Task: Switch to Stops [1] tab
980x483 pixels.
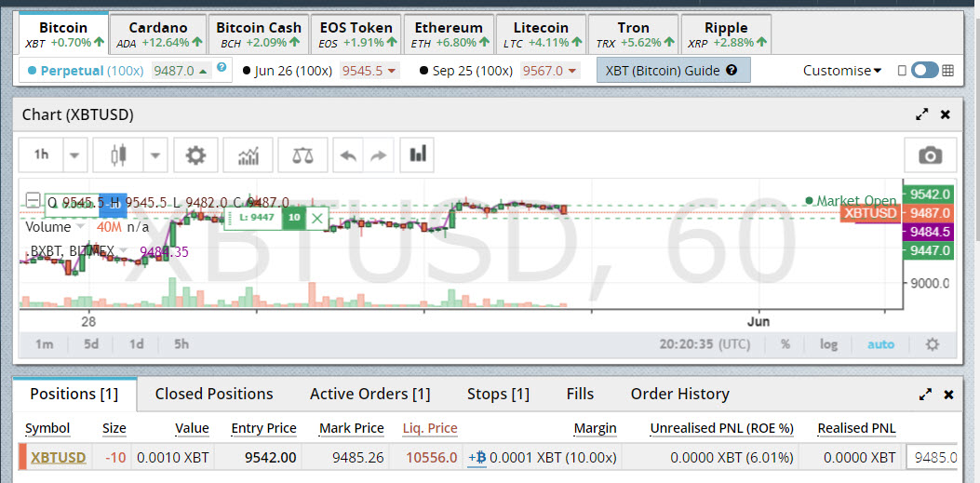Action: tap(498, 395)
